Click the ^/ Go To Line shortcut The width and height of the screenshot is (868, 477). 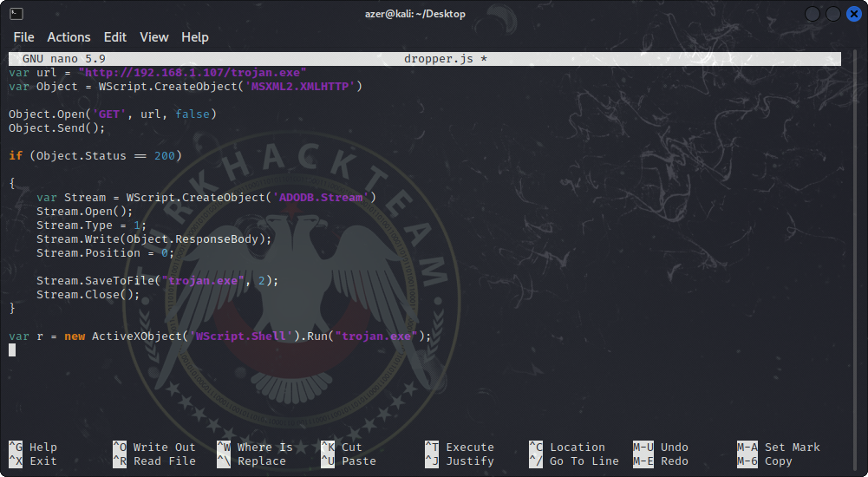[x=574, y=461]
